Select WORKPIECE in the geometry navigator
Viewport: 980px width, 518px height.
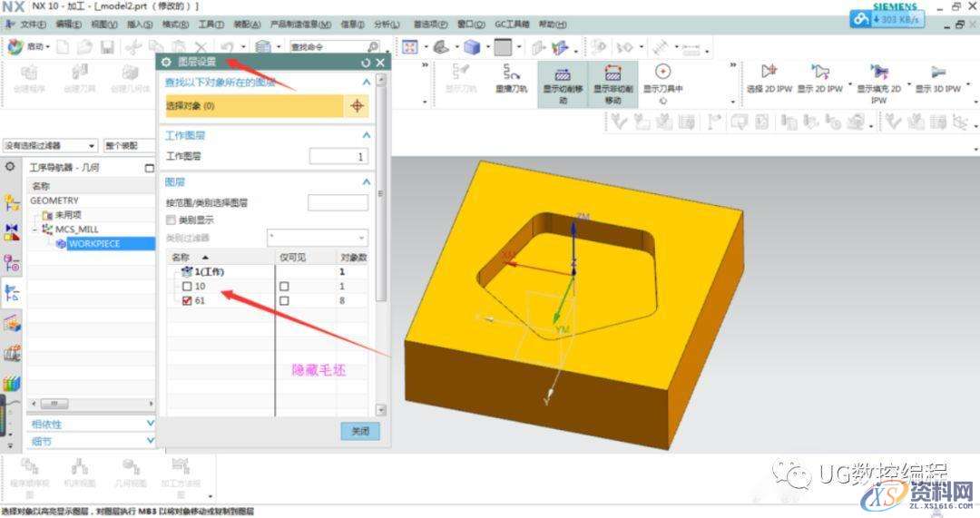point(93,243)
